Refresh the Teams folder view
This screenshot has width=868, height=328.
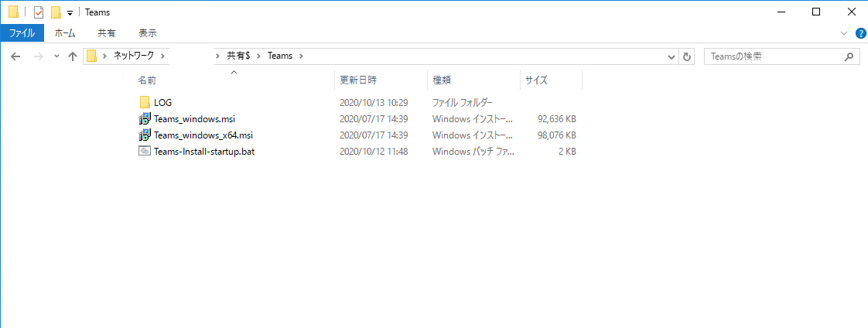687,56
